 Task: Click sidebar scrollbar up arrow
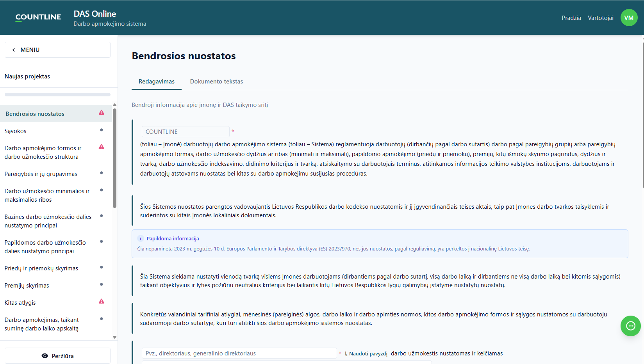click(114, 105)
